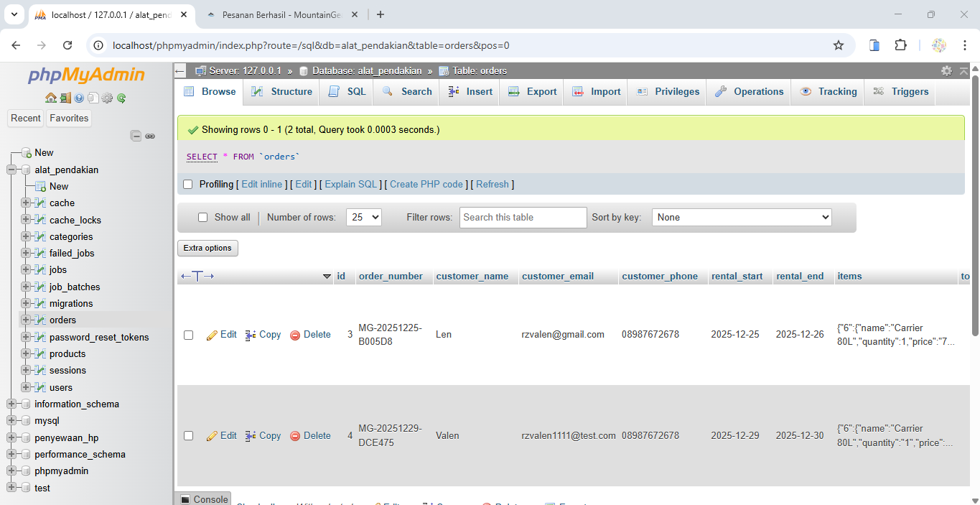Open the settings gear below the logo
This screenshot has width=980, height=505.
pyautogui.click(x=106, y=98)
